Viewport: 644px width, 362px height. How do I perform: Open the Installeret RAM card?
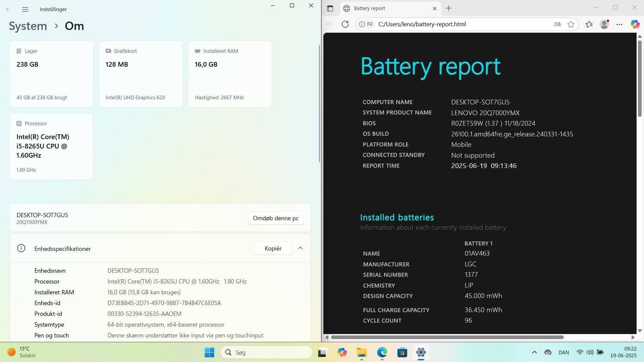[x=230, y=74]
